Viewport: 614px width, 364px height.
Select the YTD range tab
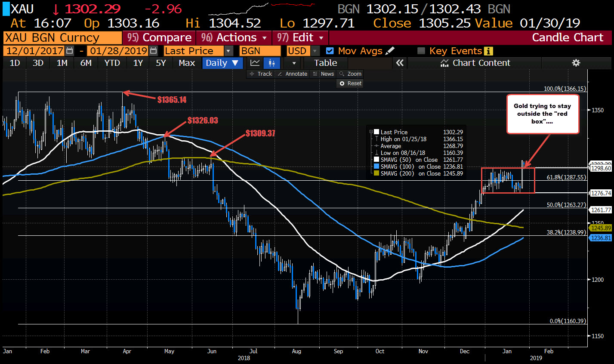pyautogui.click(x=112, y=63)
